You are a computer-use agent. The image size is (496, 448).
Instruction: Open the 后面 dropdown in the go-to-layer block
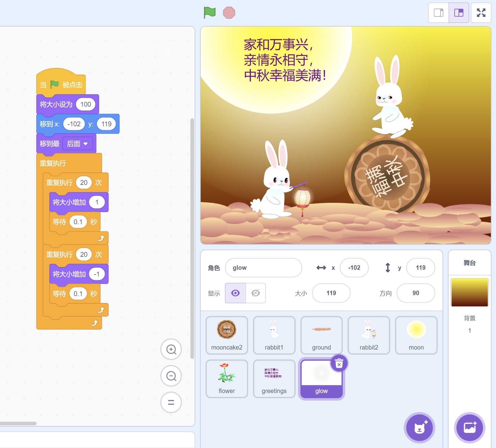tap(78, 143)
